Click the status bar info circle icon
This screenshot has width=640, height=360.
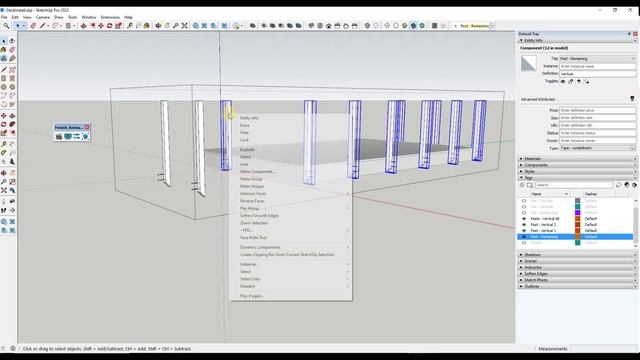13,349
